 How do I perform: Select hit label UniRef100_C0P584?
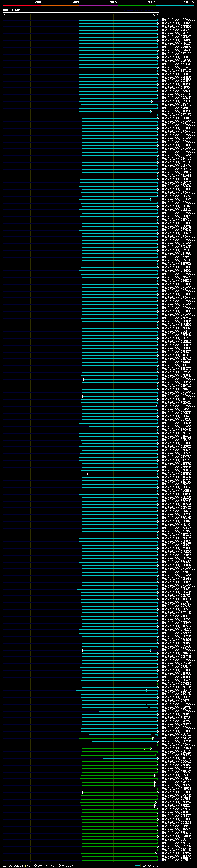pos(176,88)
